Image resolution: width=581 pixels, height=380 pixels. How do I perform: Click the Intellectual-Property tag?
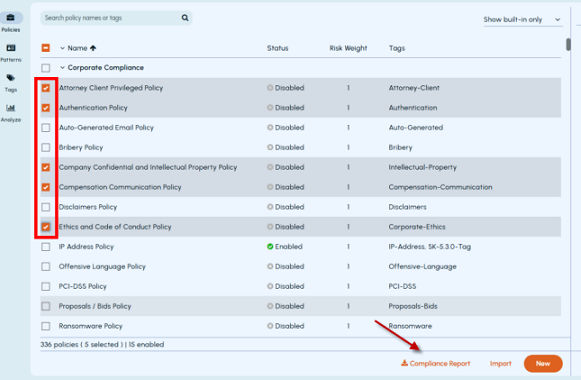(x=422, y=167)
